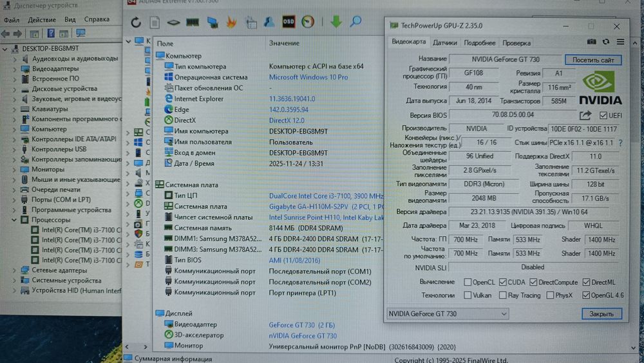The width and height of the screenshot is (644, 363).
Task: Open the gauge sensor panel icon
Action: [308, 22]
